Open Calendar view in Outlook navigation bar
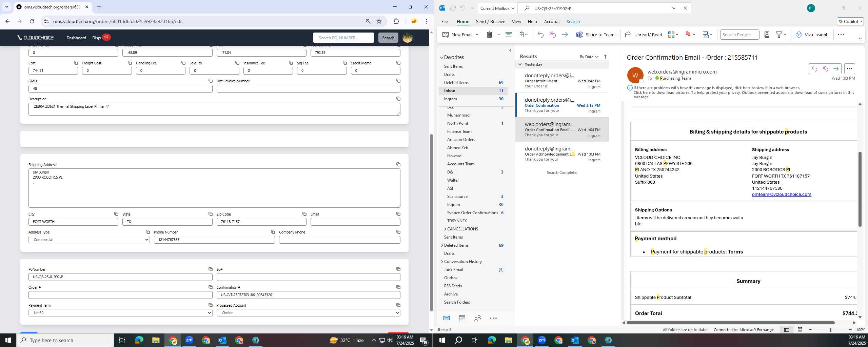This screenshot has width=868, height=347. pyautogui.click(x=462, y=318)
